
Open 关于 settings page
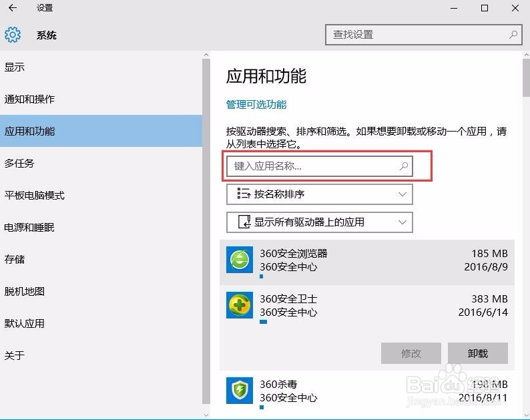(x=101, y=355)
